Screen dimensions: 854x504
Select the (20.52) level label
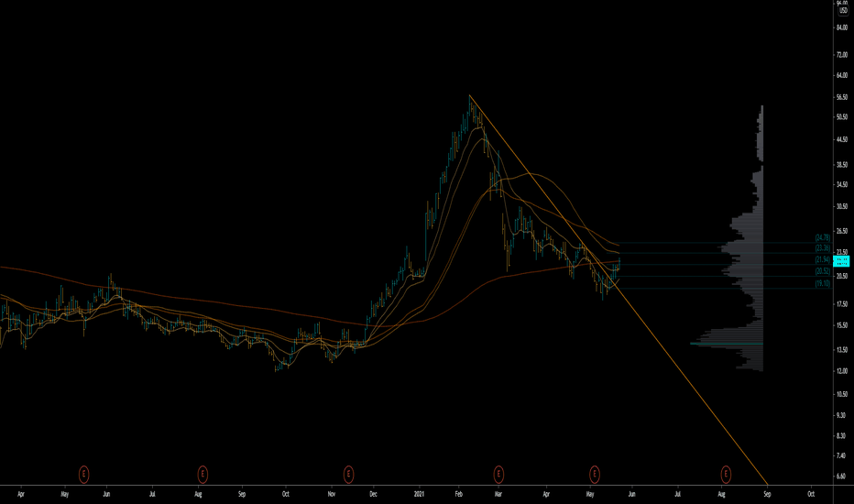[x=823, y=271]
